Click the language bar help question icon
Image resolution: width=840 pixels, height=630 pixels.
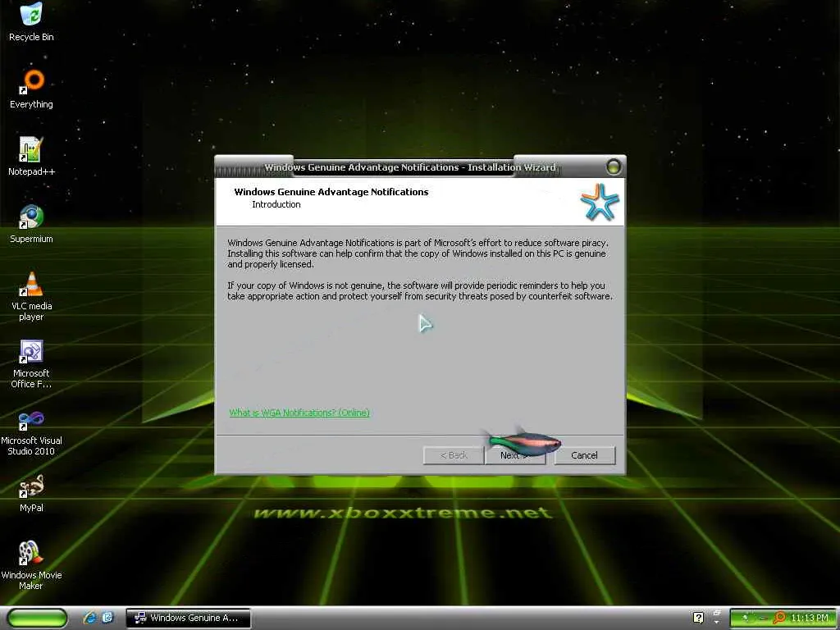(698, 618)
